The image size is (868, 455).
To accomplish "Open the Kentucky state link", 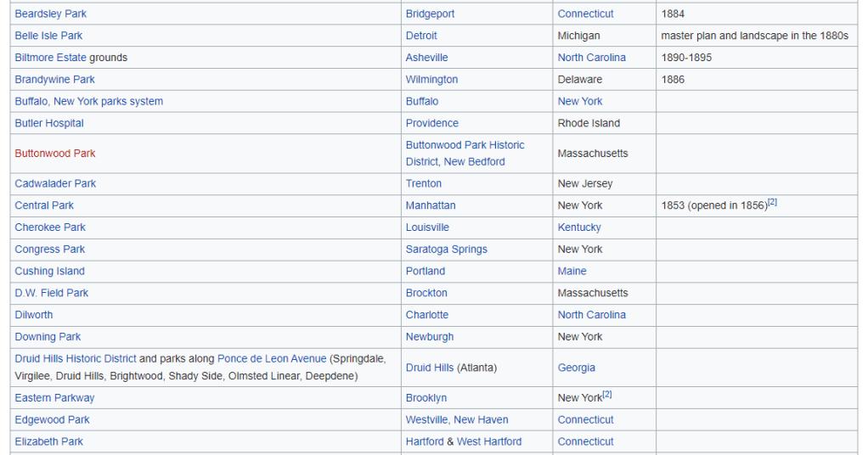I will coord(578,227).
